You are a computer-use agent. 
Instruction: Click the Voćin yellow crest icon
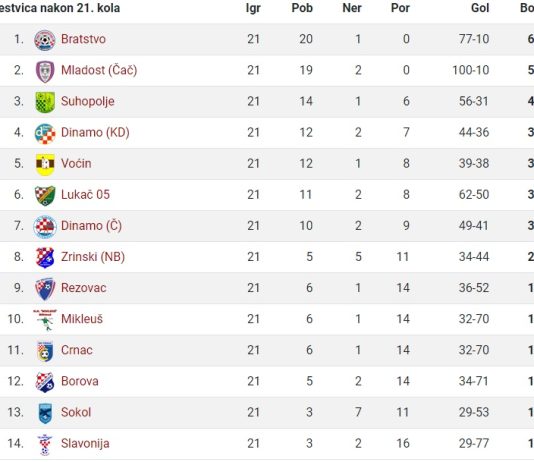(45, 164)
